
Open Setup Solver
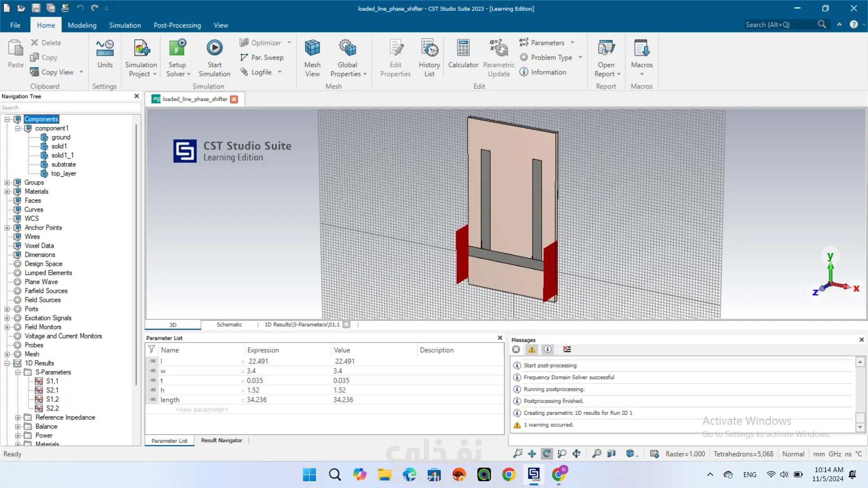pos(177,58)
